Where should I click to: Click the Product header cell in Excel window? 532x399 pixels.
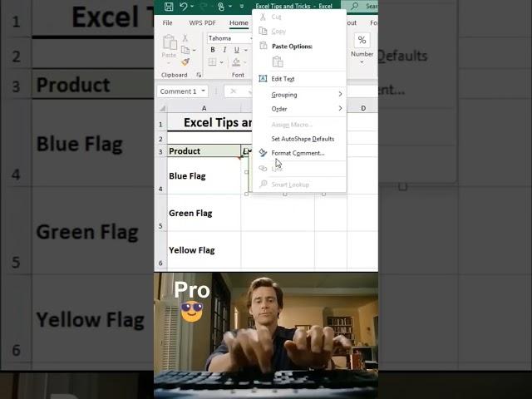coord(204,151)
